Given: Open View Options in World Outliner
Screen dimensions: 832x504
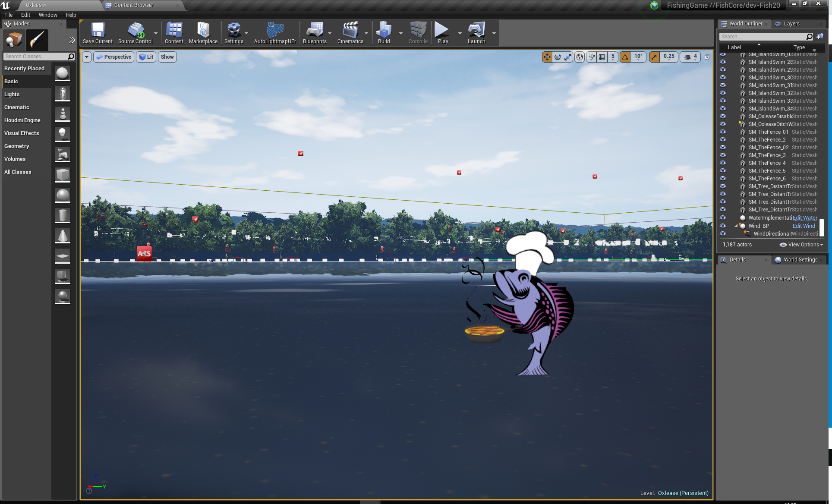Looking at the screenshot, I should tap(801, 245).
